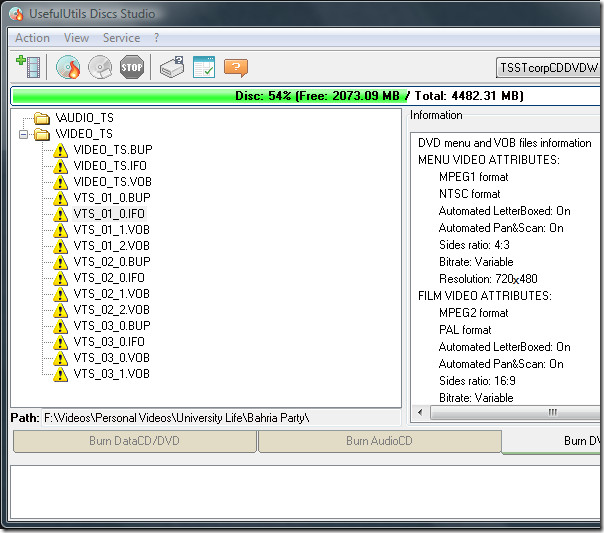Open the orange help bubble icon
Image resolution: width=604 pixels, height=533 pixels.
[236, 68]
